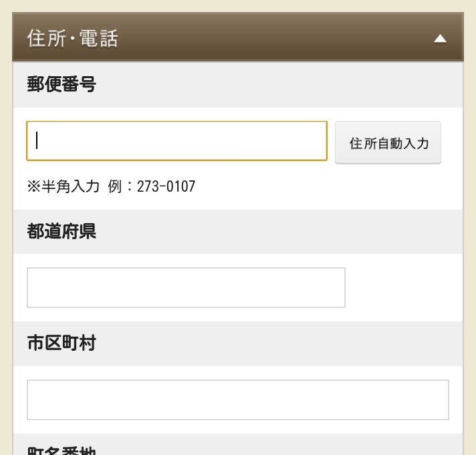
Task: Click the 市区町村 label
Action: pos(62,343)
